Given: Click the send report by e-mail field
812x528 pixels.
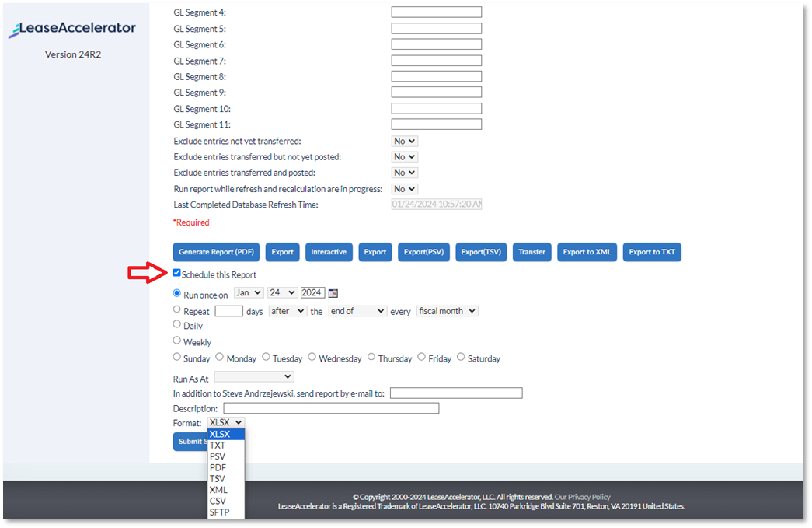Looking at the screenshot, I should pyautogui.click(x=456, y=393).
